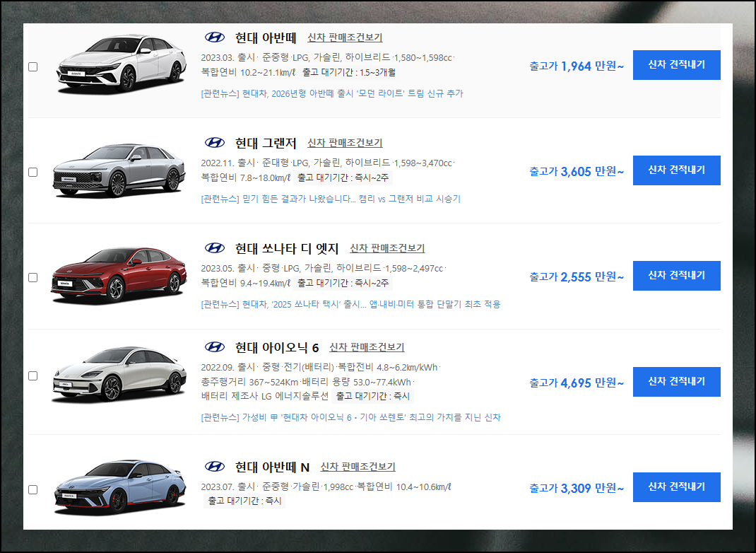Open 신차 판매조건보기 for 현대 그랜저
This screenshot has height=553, width=756.
[345, 143]
